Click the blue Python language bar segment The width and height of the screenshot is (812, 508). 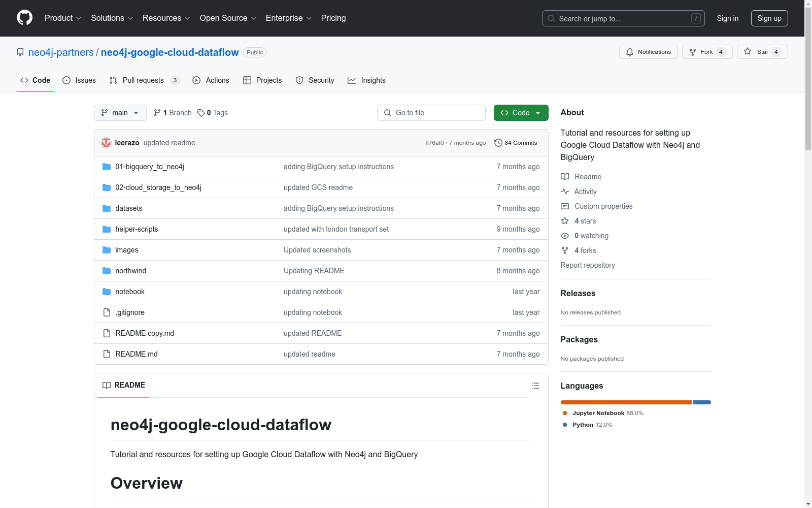pyautogui.click(x=702, y=402)
